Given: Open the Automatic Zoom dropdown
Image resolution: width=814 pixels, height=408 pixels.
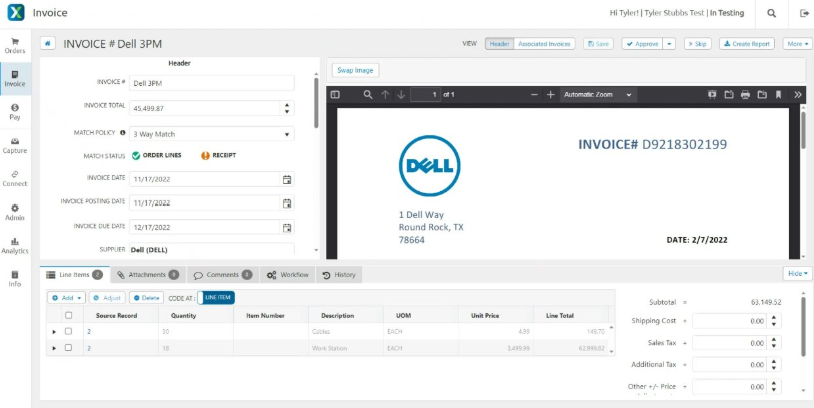Looking at the screenshot, I should [x=598, y=95].
